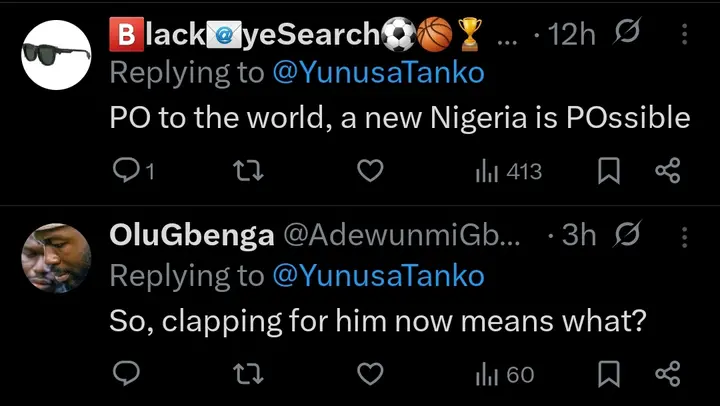Open @YunusaTanko link in OluGbenga's reply
Screen dimensions: 720x406
[x=378, y=275]
